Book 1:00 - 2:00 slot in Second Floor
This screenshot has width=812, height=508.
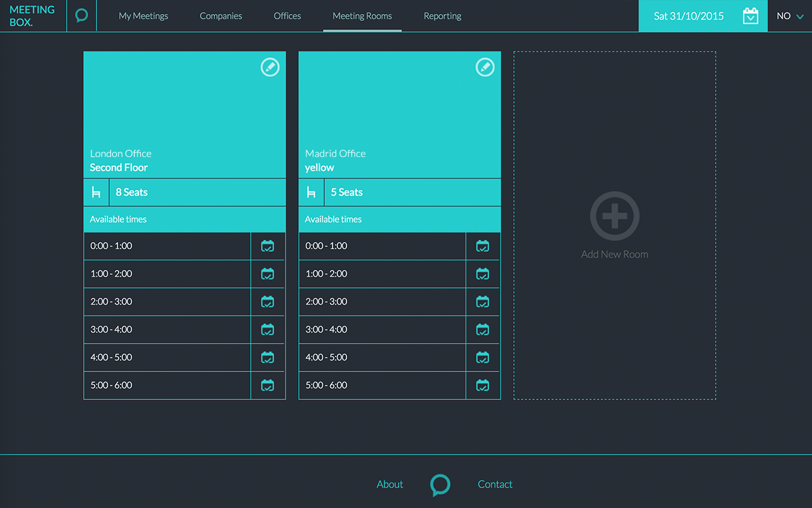[268, 274]
